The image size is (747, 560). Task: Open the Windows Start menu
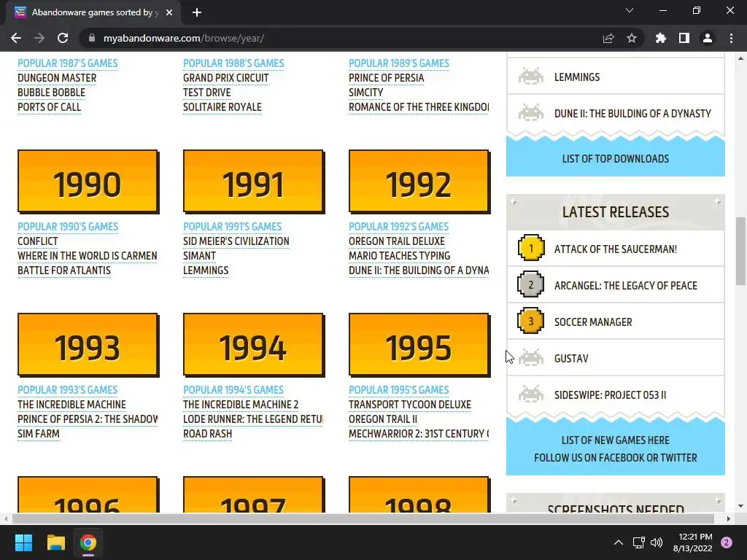[x=23, y=542]
